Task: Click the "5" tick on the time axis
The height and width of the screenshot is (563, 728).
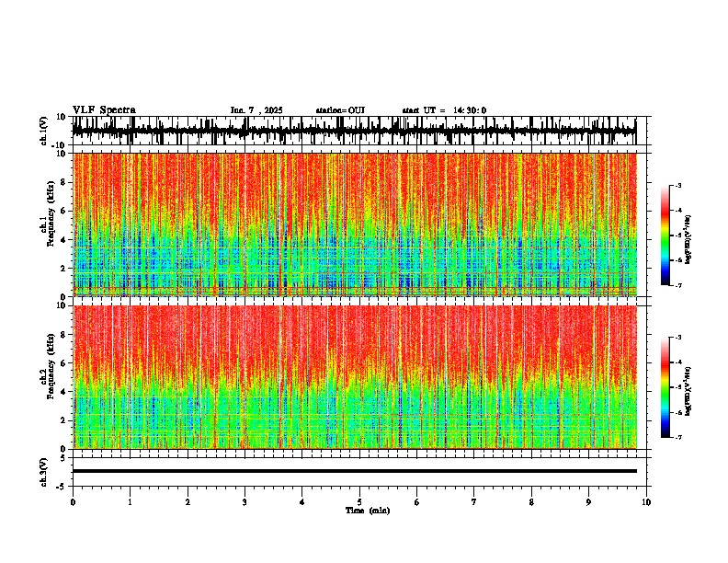Action: click(x=359, y=502)
